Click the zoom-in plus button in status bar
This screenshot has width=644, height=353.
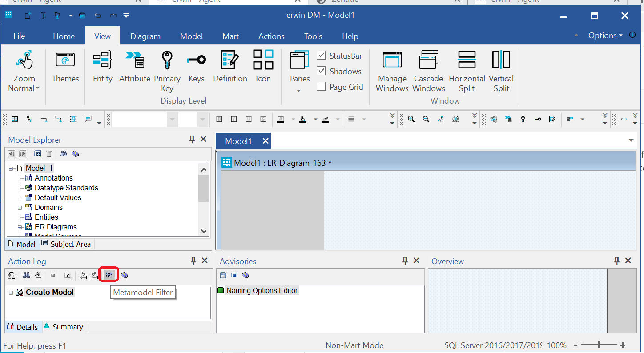pyautogui.click(x=623, y=345)
